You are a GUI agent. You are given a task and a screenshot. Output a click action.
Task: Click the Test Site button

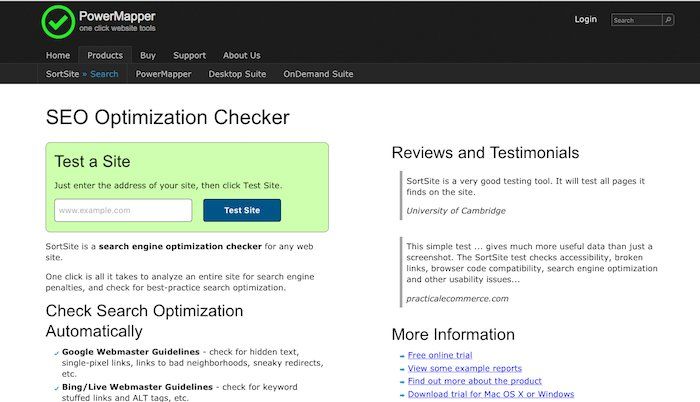[242, 210]
